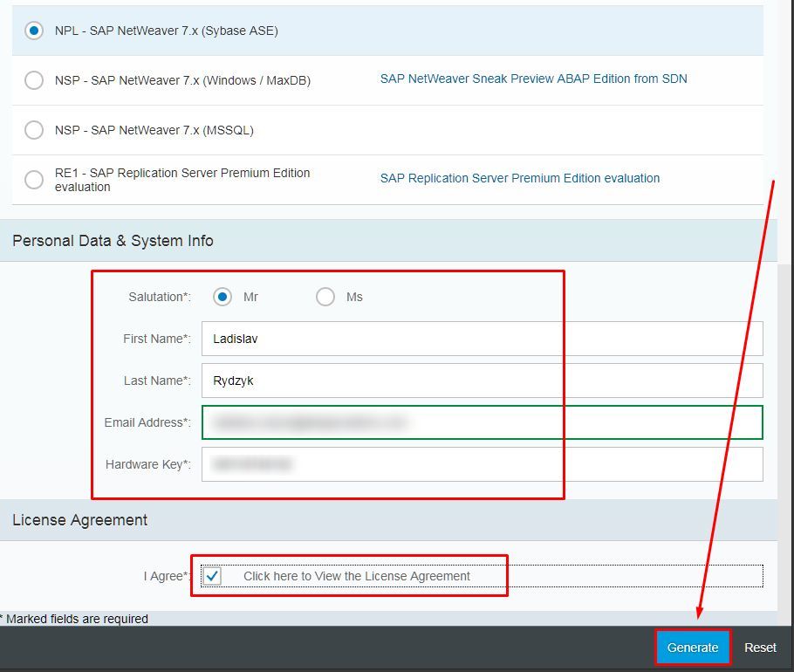The width and height of the screenshot is (794, 672).
Task: Click the Salutation* label
Action: 160,297
